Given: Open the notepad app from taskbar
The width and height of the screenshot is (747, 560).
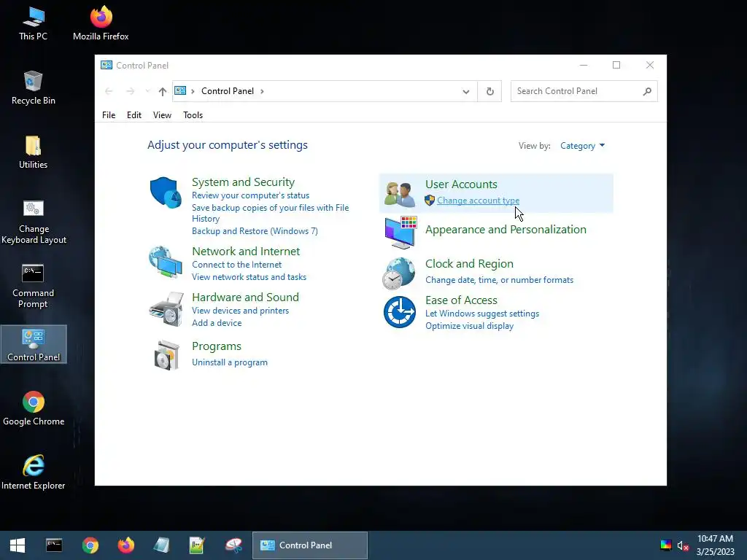Looking at the screenshot, I should click(197, 545).
